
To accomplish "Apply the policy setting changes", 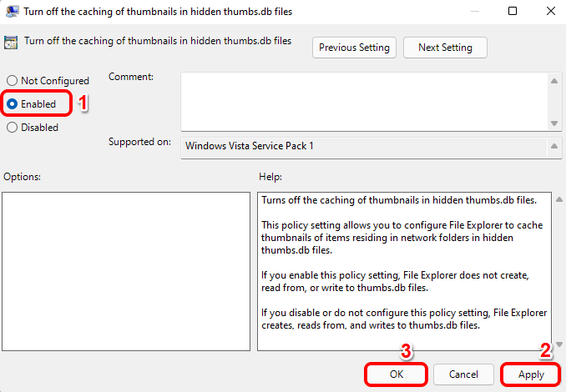I will click(531, 374).
